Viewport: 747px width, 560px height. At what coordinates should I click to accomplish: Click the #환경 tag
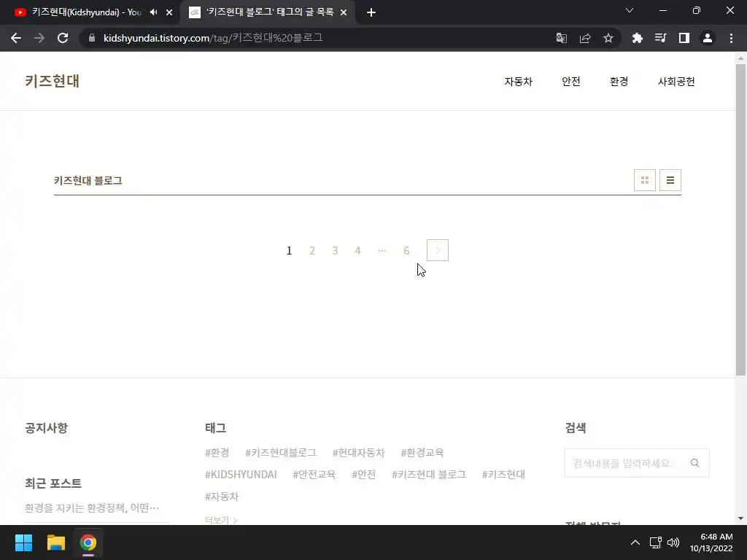pos(217,452)
